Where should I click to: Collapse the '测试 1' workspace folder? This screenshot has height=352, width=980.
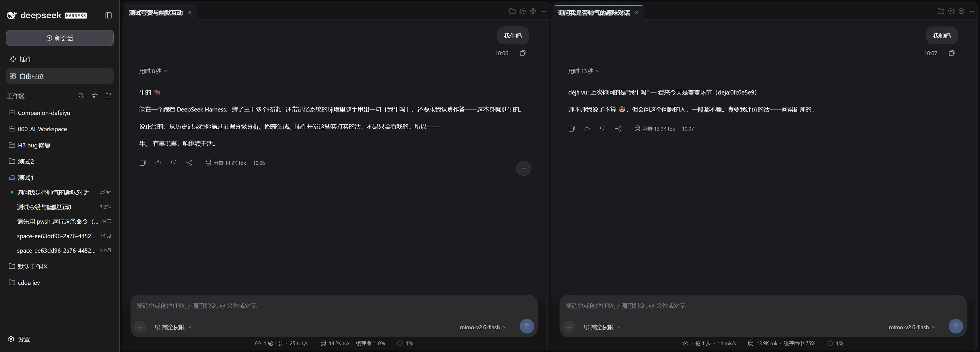(x=60, y=177)
